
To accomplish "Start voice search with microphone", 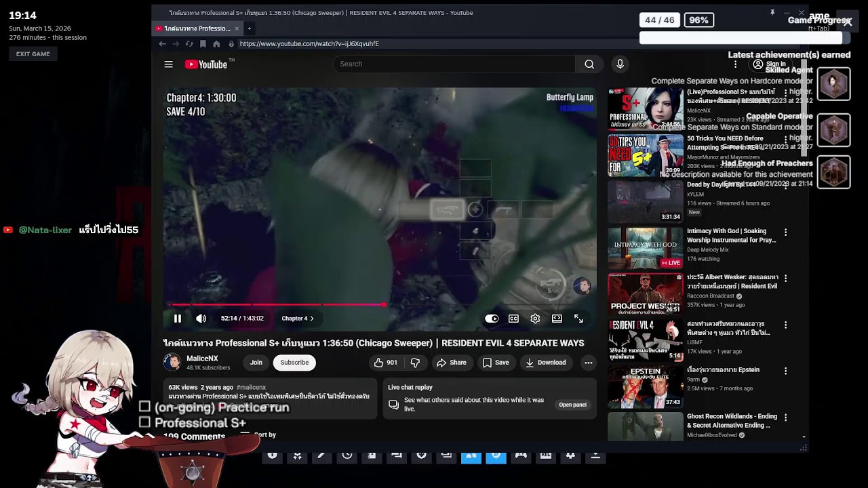I will pos(620,64).
